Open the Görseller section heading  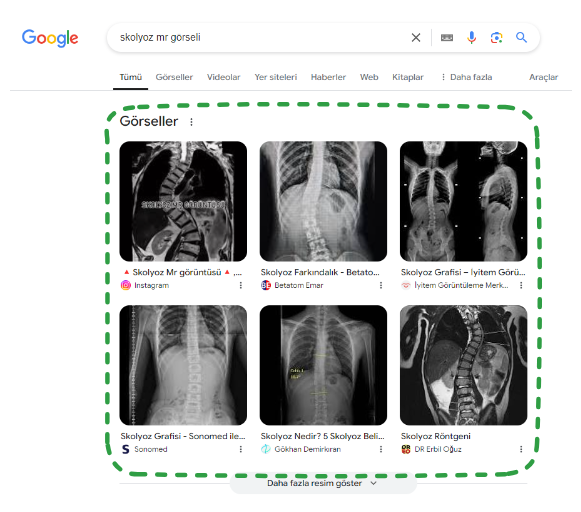click(149, 121)
